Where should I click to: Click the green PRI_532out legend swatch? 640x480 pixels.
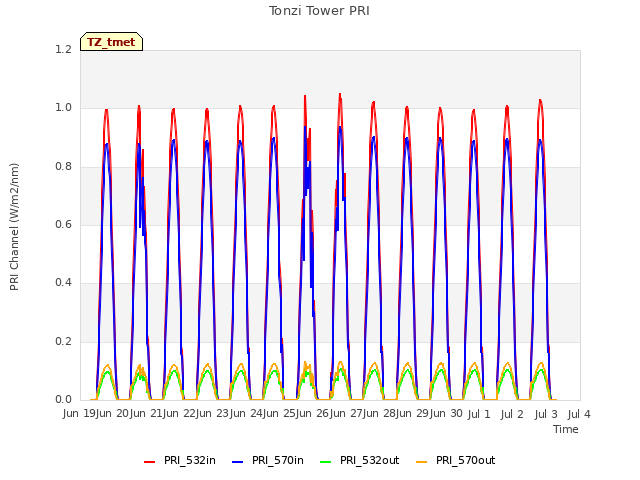tap(326, 461)
